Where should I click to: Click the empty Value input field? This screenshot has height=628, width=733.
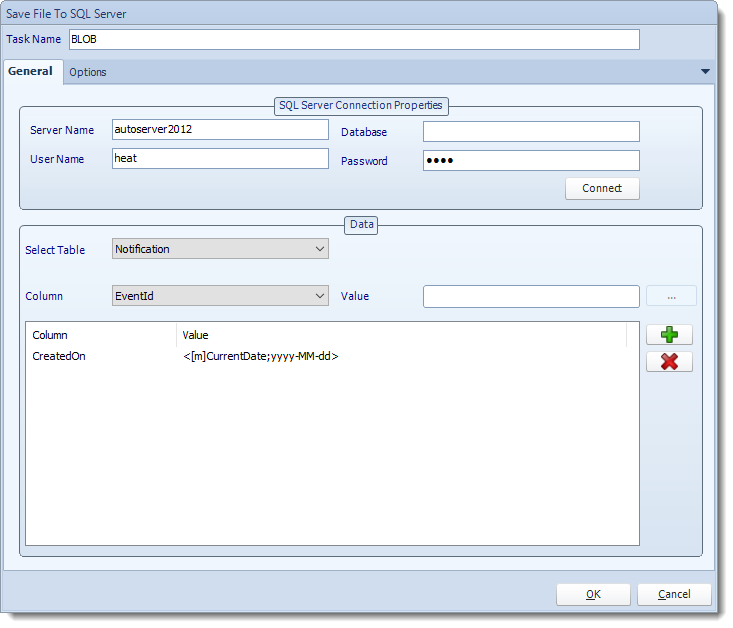[531, 296]
